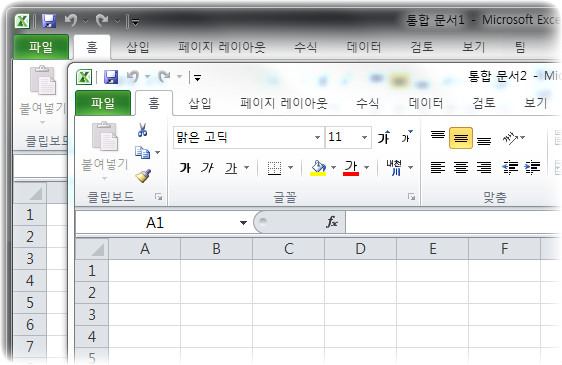This screenshot has width=562, height=365.
Task: Apply the red font color 가 icon
Action: (x=351, y=168)
